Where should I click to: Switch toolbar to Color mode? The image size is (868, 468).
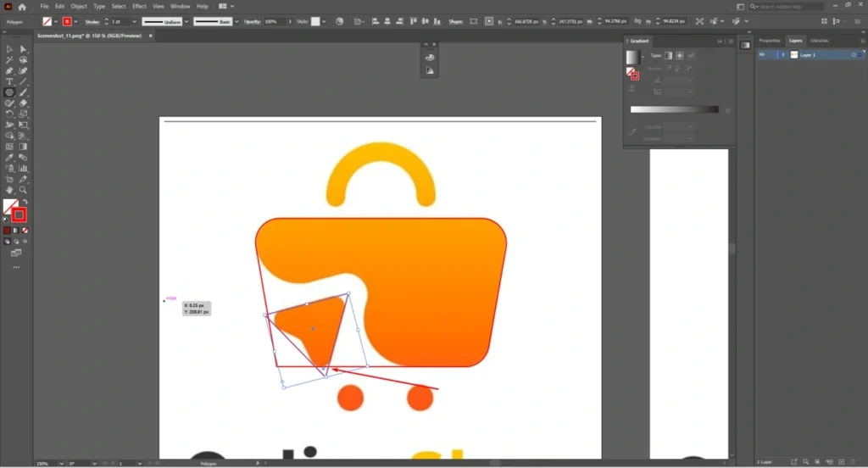(7, 231)
